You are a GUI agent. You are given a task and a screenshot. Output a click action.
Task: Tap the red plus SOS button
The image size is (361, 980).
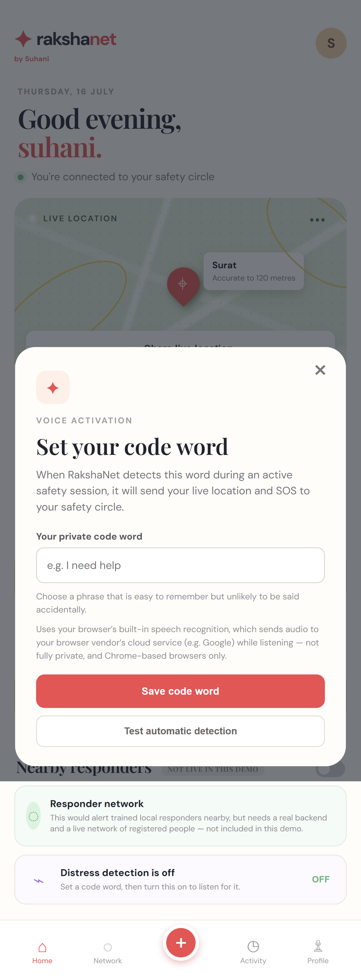(181, 942)
